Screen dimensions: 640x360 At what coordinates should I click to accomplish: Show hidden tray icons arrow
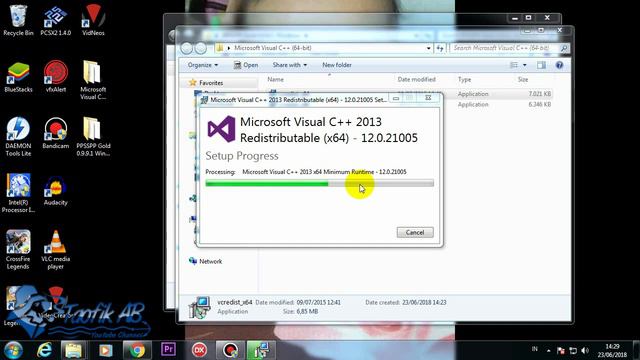(548, 351)
